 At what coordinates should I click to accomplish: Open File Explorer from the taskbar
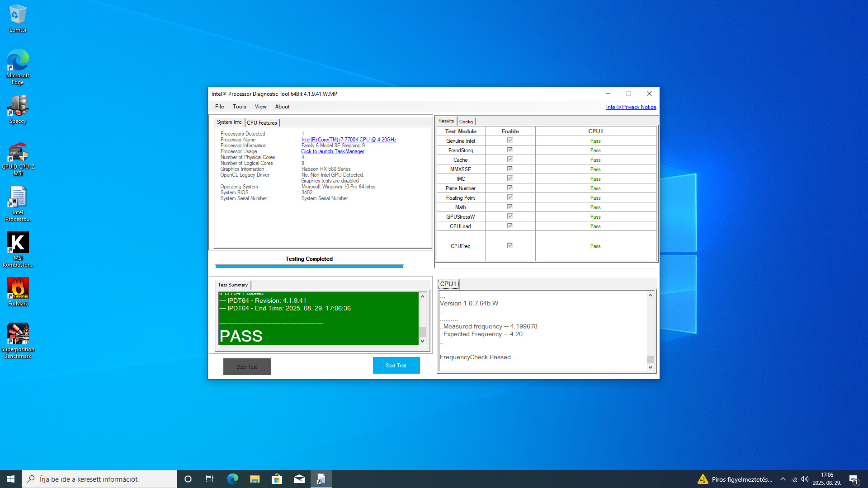click(x=255, y=479)
